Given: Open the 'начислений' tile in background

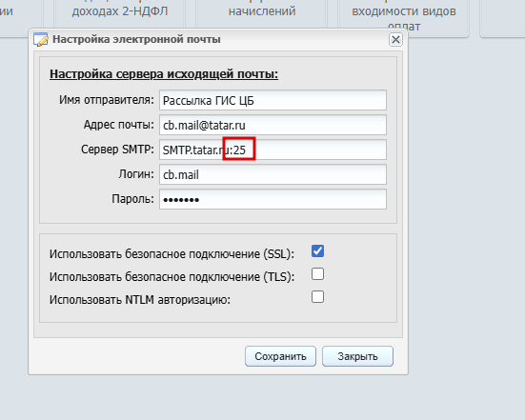Looking at the screenshot, I should coord(262,13).
